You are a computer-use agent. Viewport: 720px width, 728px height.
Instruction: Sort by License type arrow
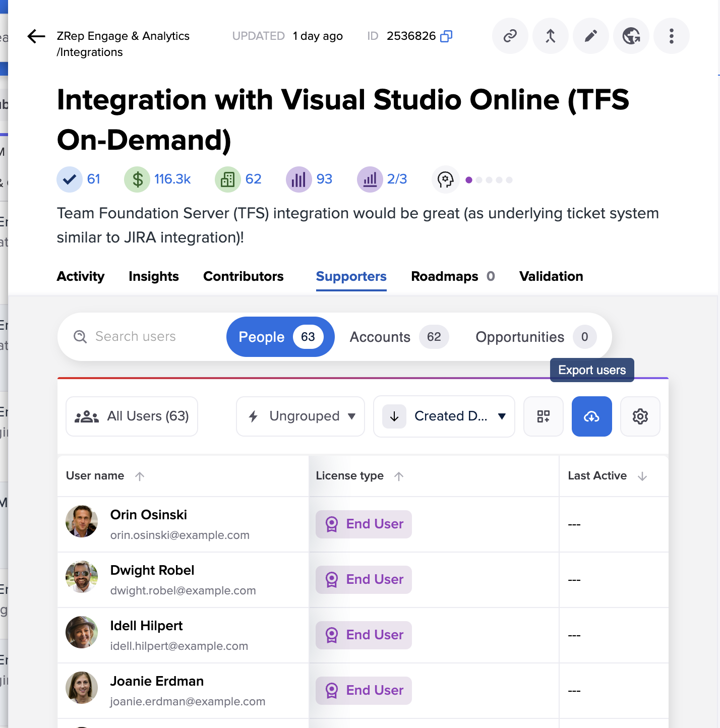tap(399, 476)
